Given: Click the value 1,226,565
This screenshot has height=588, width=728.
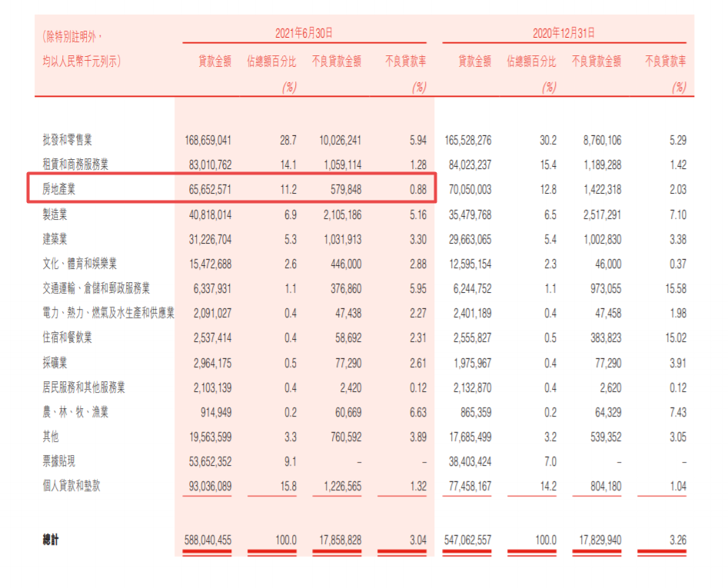Looking at the screenshot, I should point(342,487).
